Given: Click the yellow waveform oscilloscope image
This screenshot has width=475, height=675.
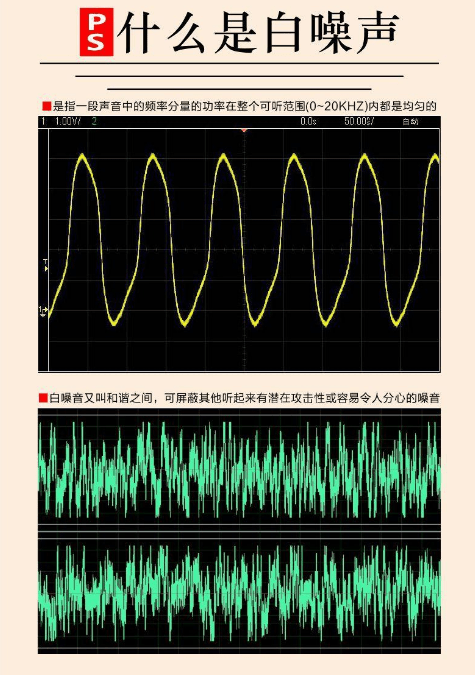Looking at the screenshot, I should click(x=239, y=244).
